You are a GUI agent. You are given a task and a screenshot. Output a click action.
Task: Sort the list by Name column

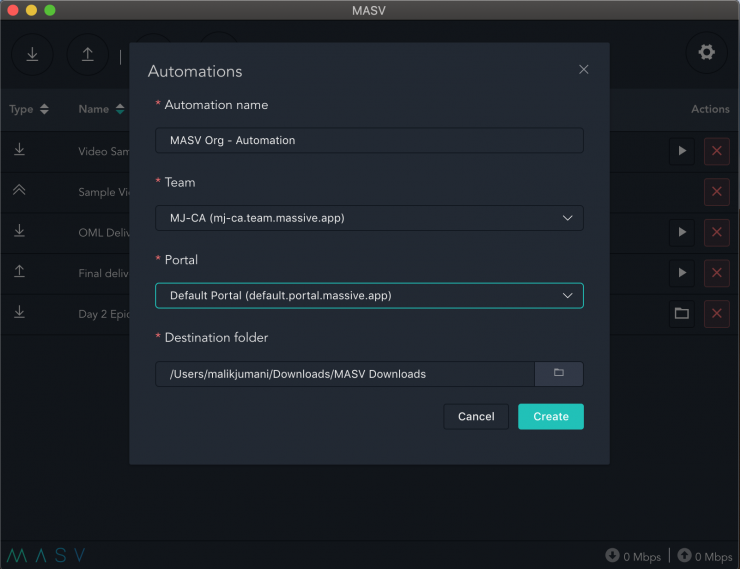click(x=101, y=109)
